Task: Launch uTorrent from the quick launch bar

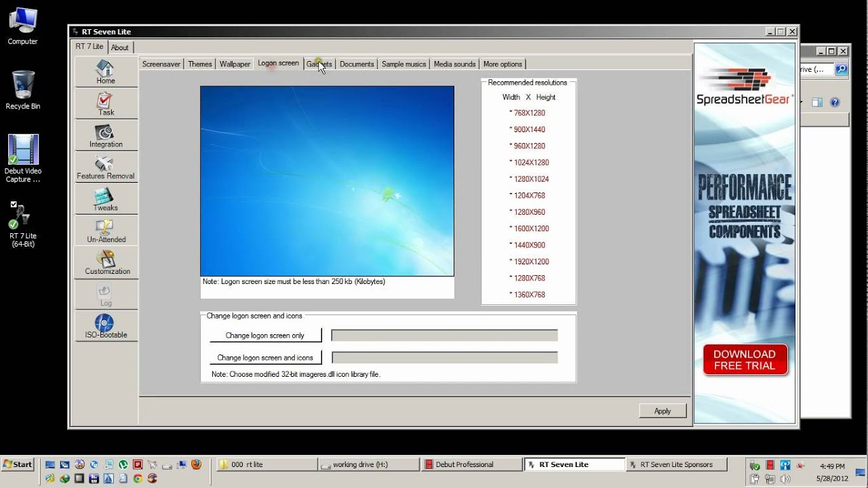Action: pyautogui.click(x=123, y=464)
